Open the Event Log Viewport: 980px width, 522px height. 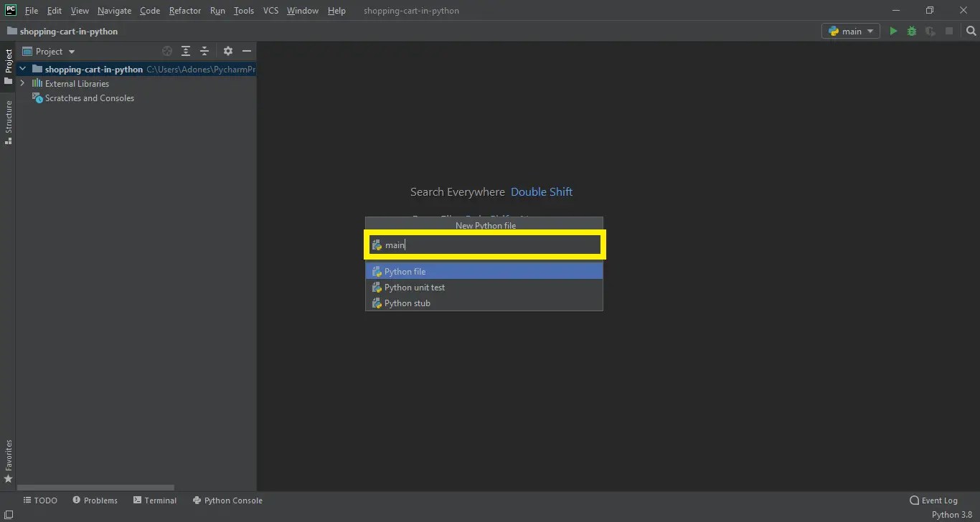coord(935,500)
